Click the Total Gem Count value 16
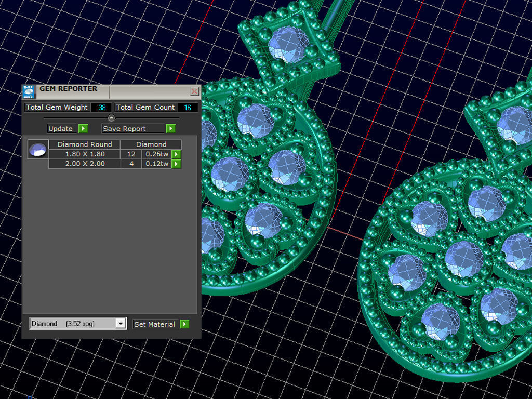 coord(188,108)
